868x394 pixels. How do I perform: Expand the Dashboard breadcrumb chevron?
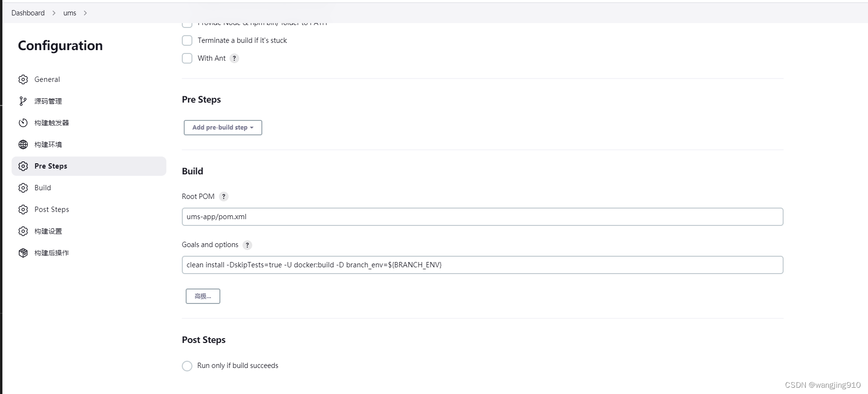[54, 13]
